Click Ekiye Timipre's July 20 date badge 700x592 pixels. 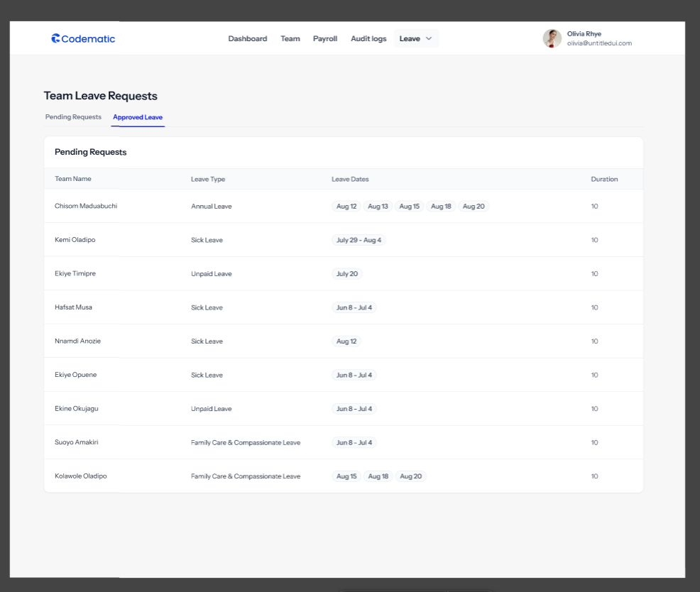346,273
